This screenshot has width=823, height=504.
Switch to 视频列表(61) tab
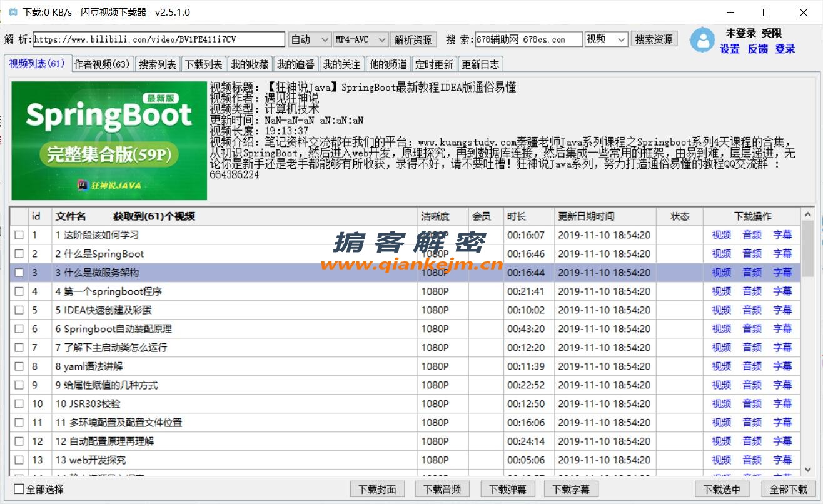[37, 63]
